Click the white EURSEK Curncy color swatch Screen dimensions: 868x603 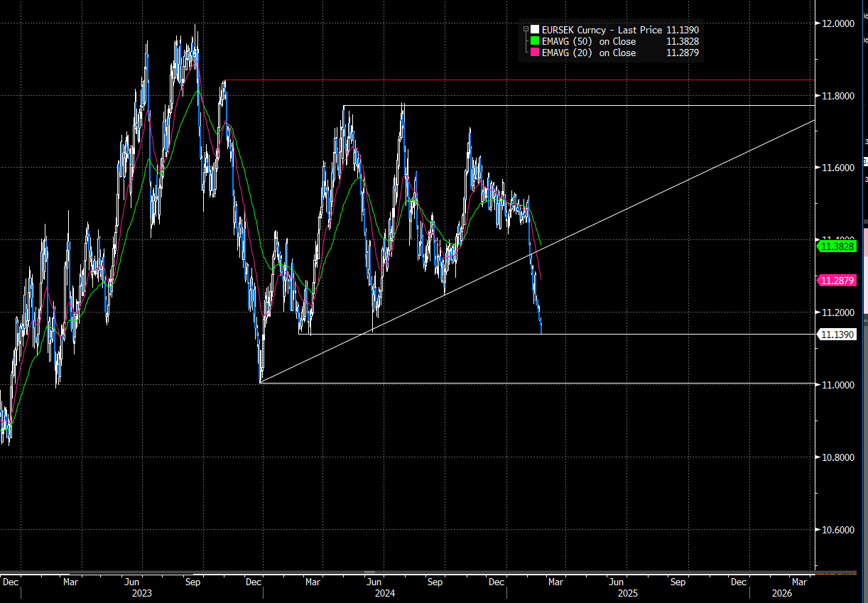535,30
